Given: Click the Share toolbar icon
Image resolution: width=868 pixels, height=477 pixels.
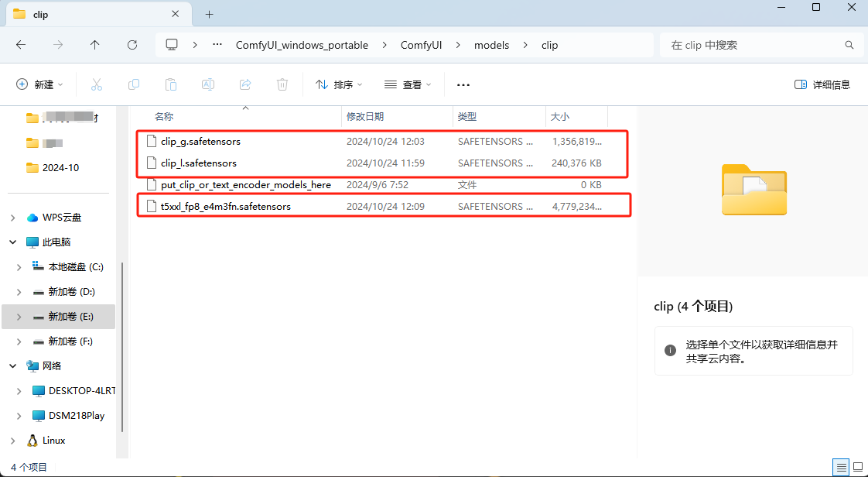Looking at the screenshot, I should [245, 84].
